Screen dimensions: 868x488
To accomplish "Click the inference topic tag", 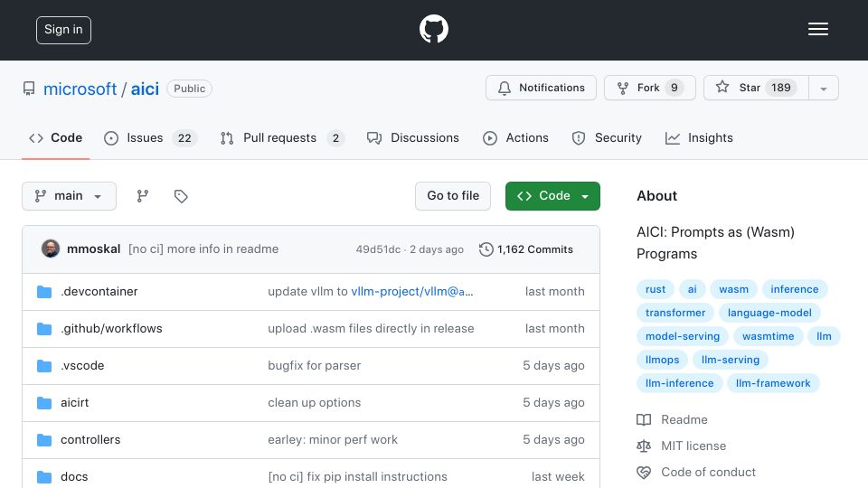I will pos(795,289).
